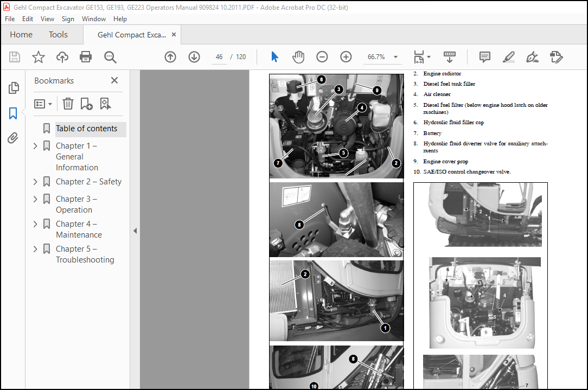
Task: Switch to the Tools tab
Action: (58, 35)
